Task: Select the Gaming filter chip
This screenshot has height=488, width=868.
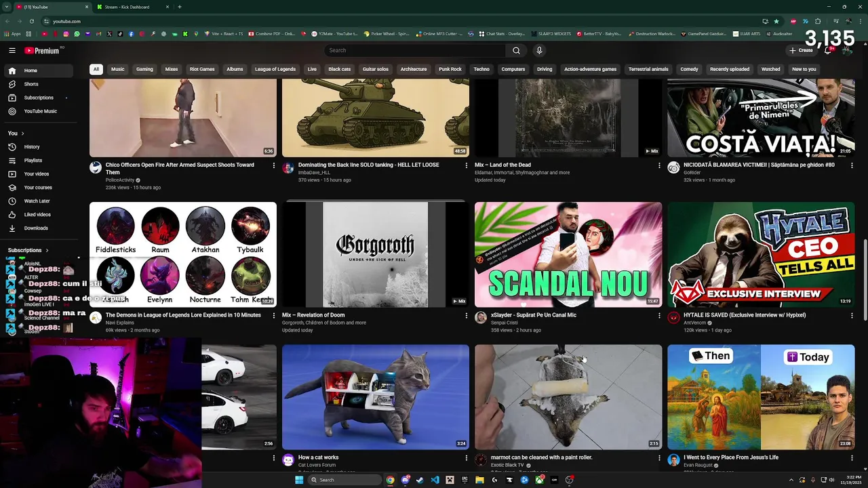Action: 144,69
